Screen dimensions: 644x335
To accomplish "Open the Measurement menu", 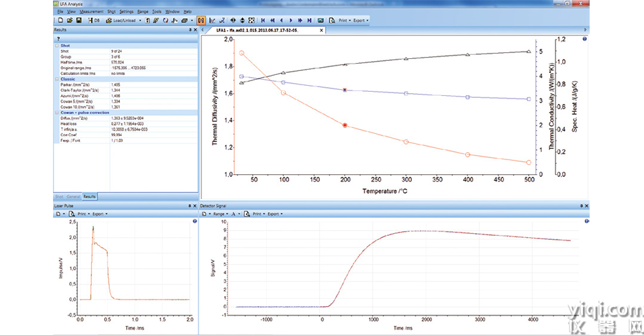I will pyautogui.click(x=91, y=11).
